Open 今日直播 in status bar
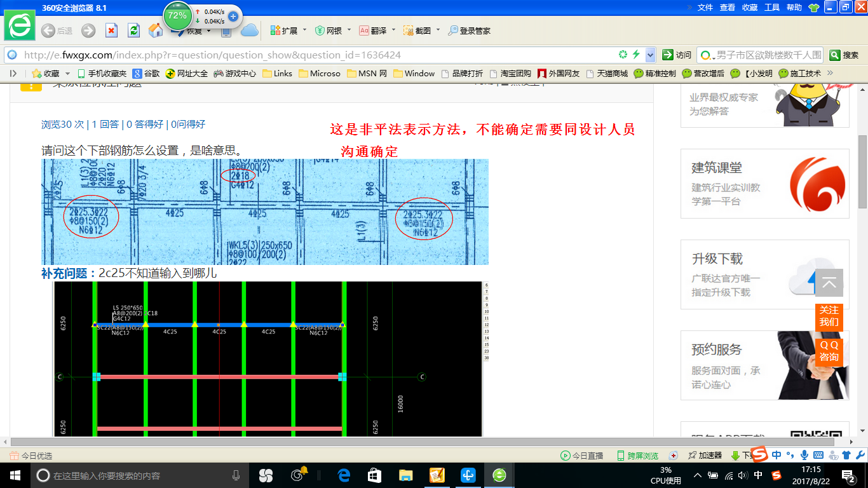 (x=581, y=456)
